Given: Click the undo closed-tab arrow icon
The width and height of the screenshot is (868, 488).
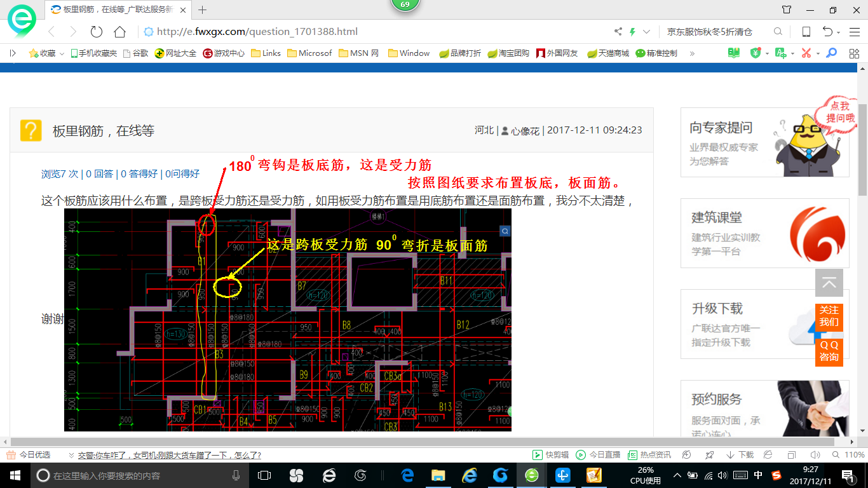Looking at the screenshot, I should 827,32.
